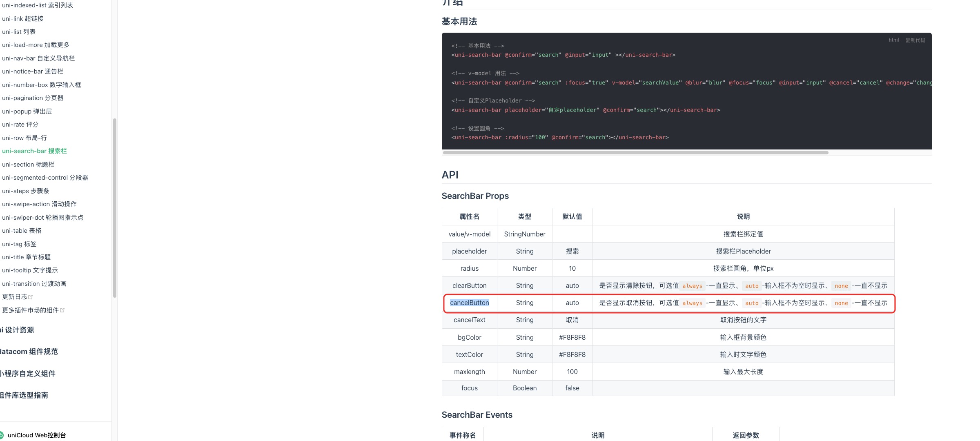Viewport: 980px width, 441px height.
Task: Click highlighted cancelButton cell
Action: coord(470,303)
